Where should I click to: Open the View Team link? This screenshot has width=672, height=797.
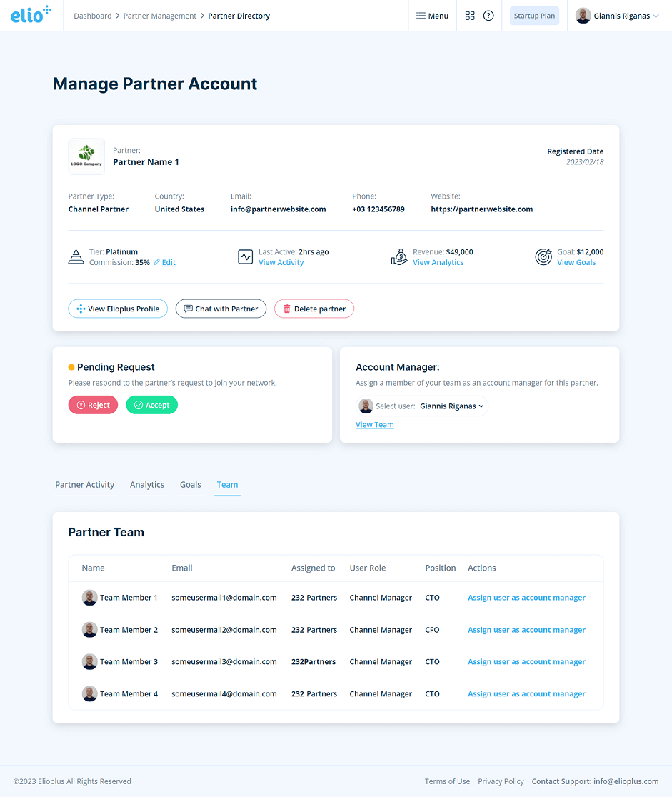tap(374, 424)
